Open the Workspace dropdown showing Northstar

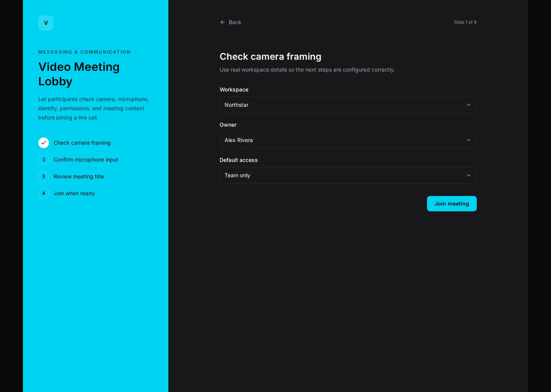click(348, 105)
